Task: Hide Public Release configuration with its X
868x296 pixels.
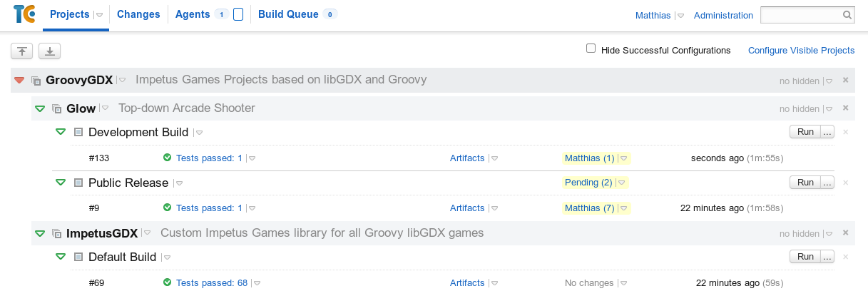Action: click(x=845, y=183)
